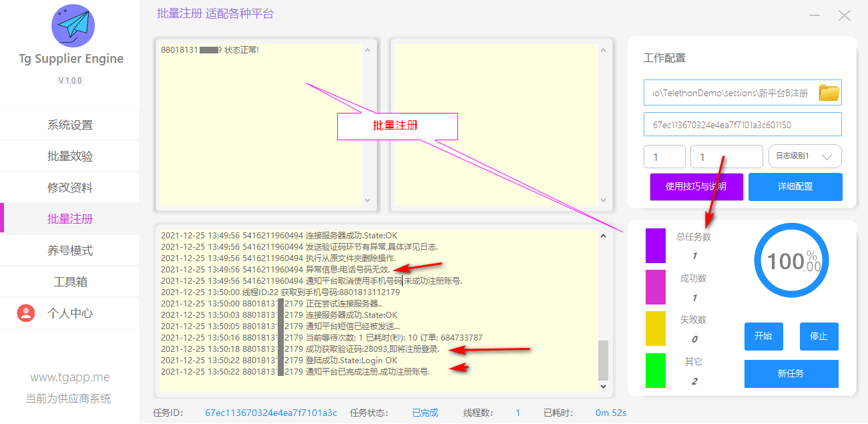Screen dimensions: 868x424
Task: Go to 批量效验 in the sidebar
Action: tap(70, 156)
